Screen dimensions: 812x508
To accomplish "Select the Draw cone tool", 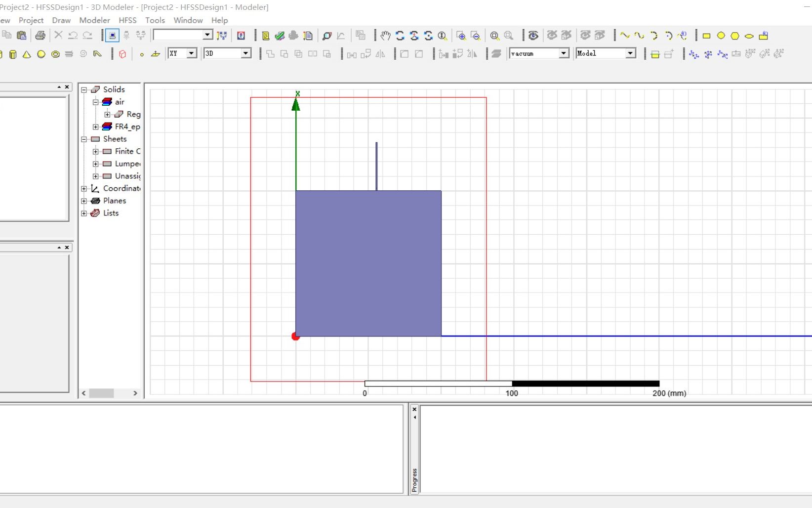I will [x=27, y=54].
